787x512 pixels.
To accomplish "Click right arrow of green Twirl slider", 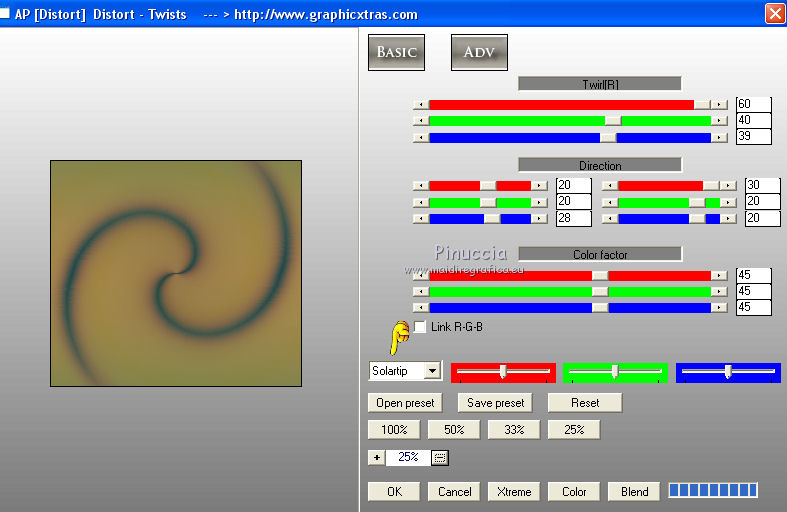I will click(719, 120).
